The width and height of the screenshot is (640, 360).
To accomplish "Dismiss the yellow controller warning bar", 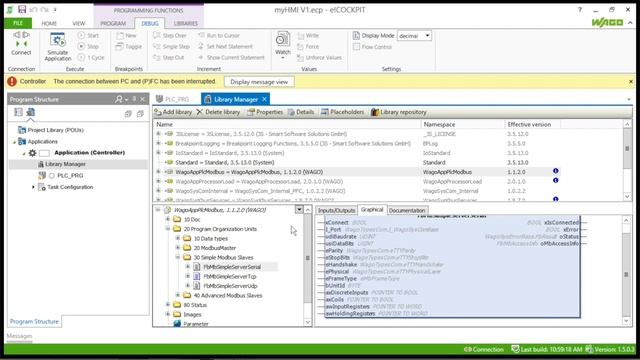I will (x=631, y=82).
